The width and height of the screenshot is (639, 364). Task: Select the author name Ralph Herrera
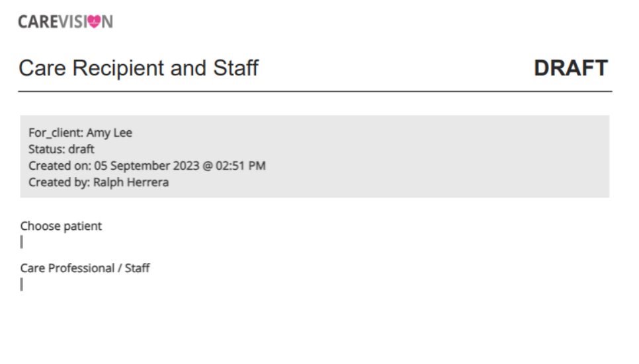131,182
